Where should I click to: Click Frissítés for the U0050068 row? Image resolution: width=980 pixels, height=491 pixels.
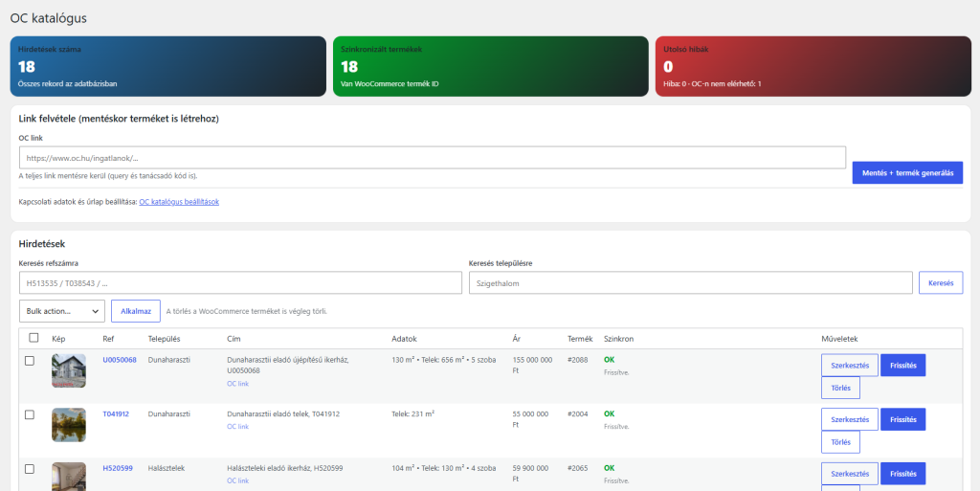point(903,366)
